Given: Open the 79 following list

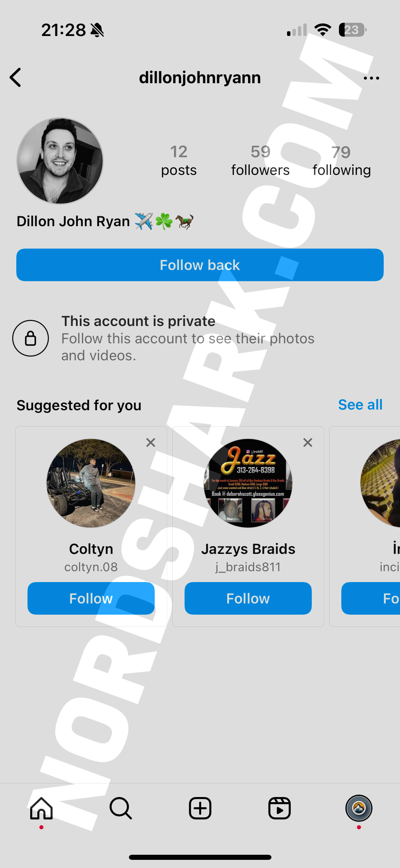Looking at the screenshot, I should pyautogui.click(x=341, y=161).
